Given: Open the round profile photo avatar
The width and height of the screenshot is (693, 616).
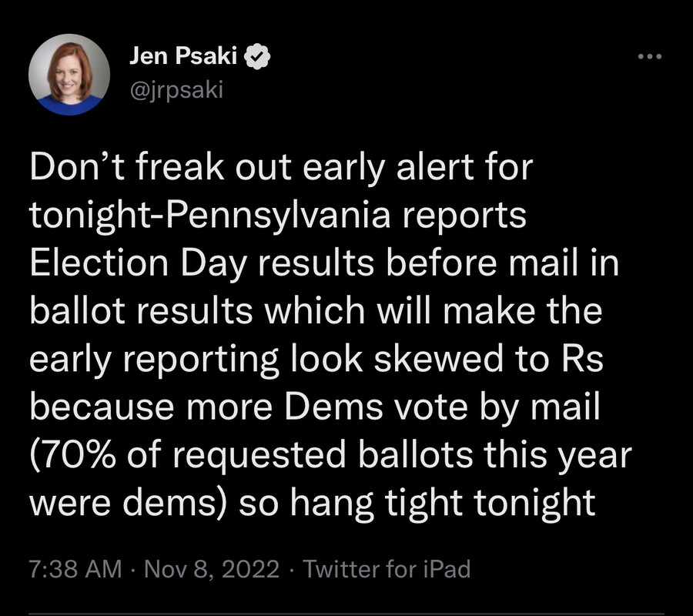Looking at the screenshot, I should [69, 75].
